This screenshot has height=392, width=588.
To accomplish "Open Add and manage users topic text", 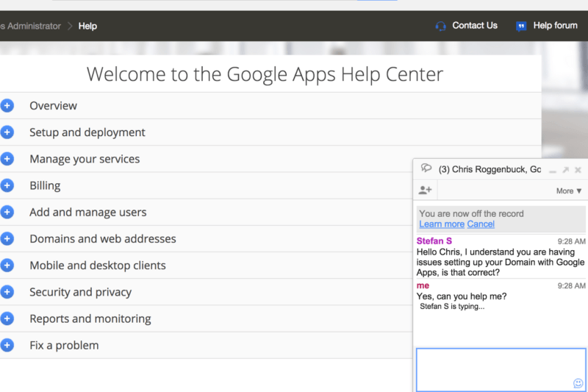I will coord(88,213).
